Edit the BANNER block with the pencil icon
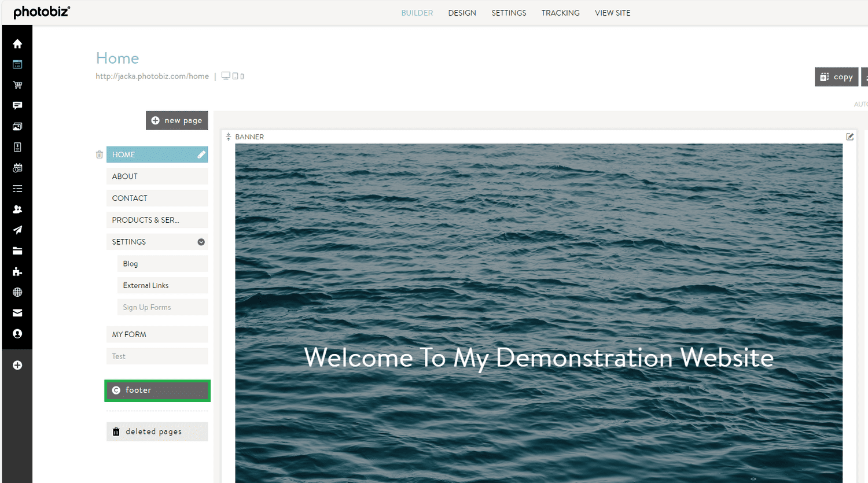This screenshot has height=483, width=868. click(849, 137)
